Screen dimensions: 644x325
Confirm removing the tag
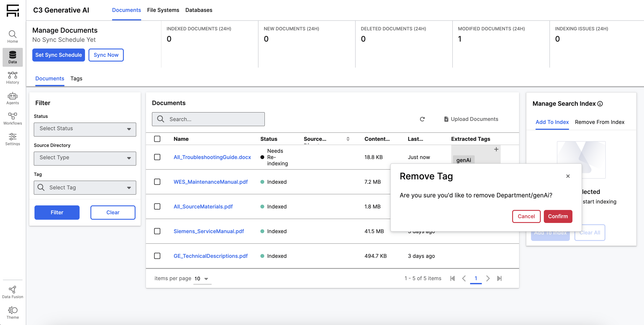point(557,216)
